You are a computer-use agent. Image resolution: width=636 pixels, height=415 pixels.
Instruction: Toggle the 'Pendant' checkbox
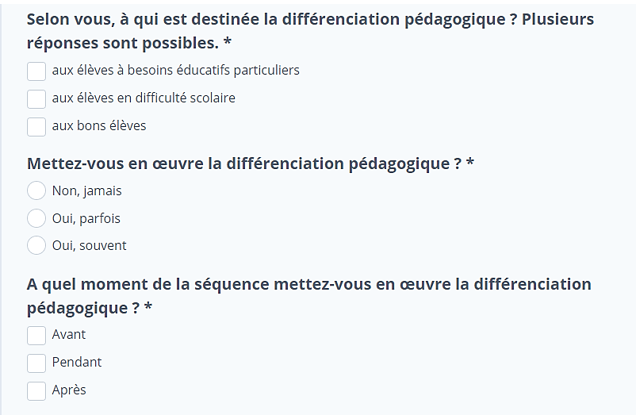[x=36, y=363]
